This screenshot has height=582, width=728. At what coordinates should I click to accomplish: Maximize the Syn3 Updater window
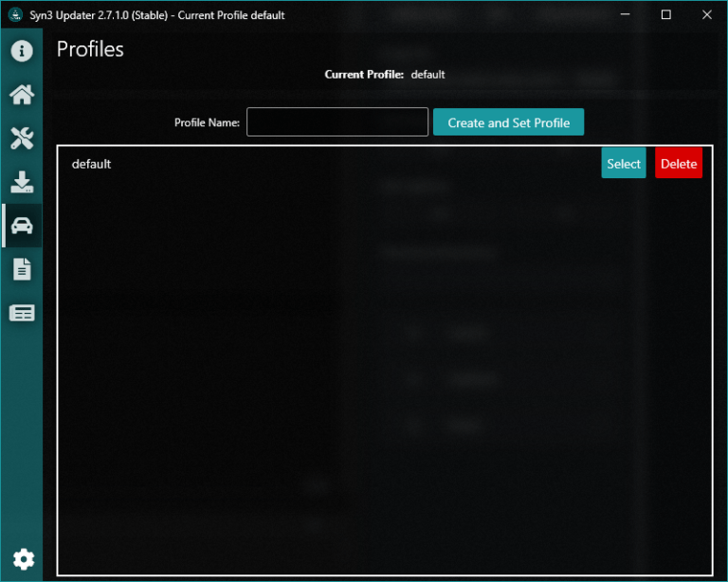665,15
